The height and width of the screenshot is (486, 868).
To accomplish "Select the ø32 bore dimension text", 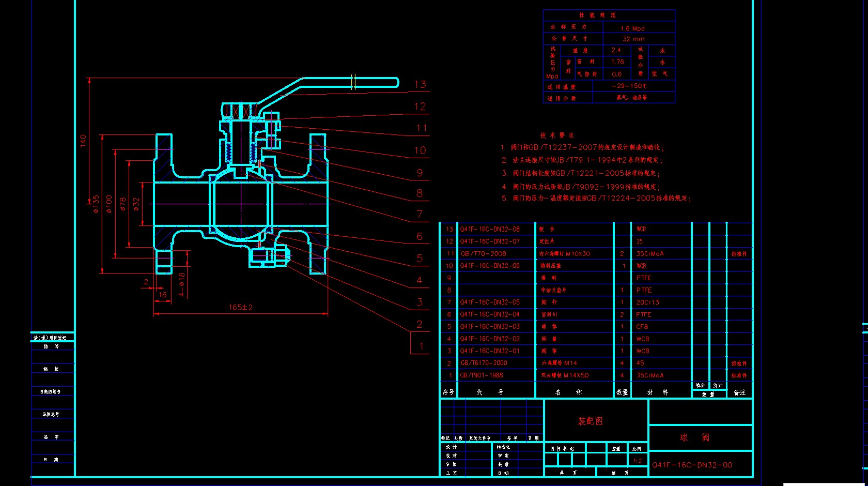I will tap(136, 204).
